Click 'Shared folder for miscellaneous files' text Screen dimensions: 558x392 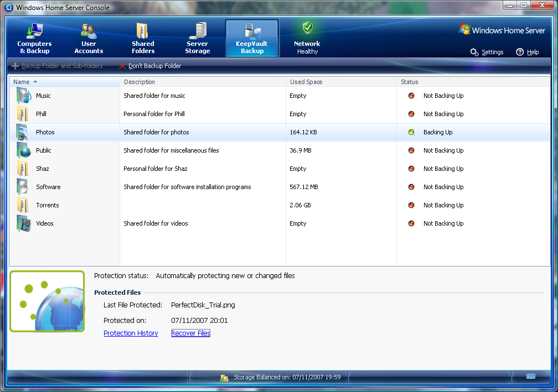pos(171,150)
